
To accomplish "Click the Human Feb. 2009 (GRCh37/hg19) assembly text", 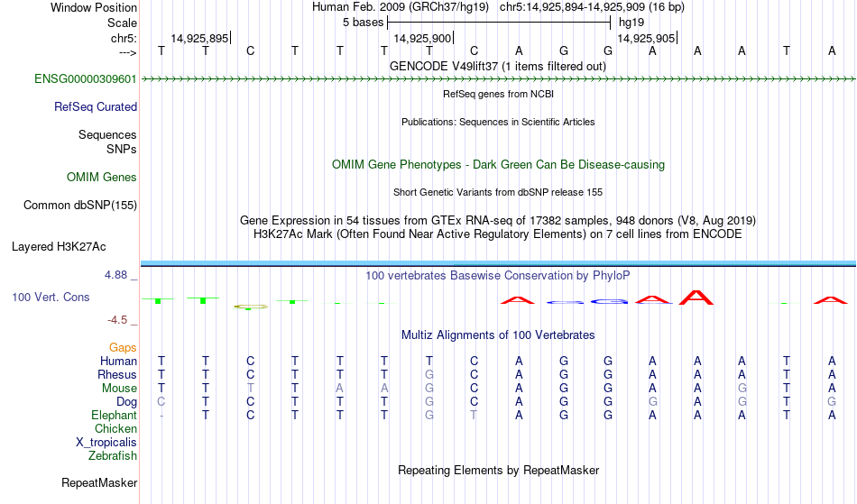I will coord(401,7).
